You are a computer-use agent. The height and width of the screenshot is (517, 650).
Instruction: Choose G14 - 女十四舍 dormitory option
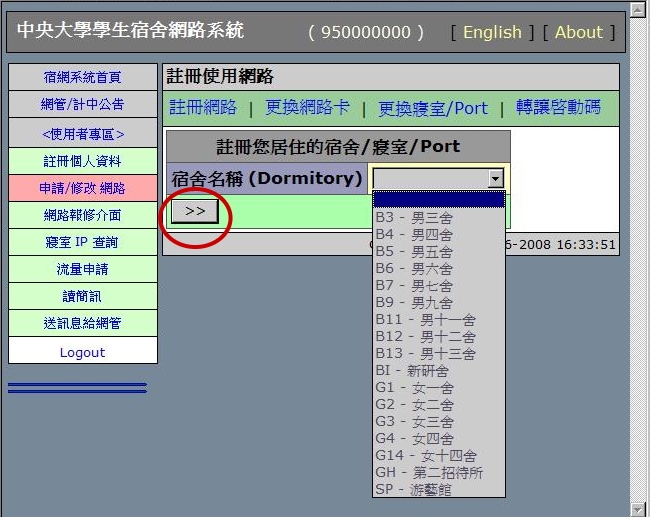(425, 455)
